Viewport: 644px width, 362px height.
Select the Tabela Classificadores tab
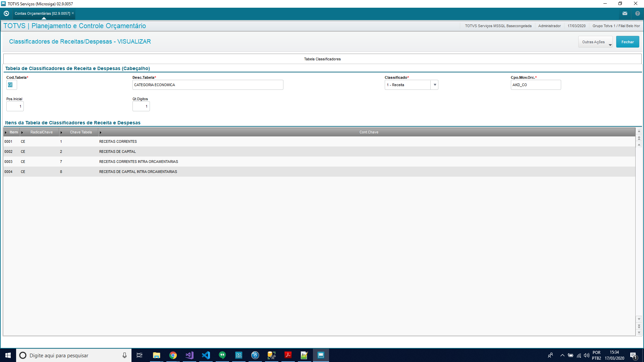pos(322,59)
